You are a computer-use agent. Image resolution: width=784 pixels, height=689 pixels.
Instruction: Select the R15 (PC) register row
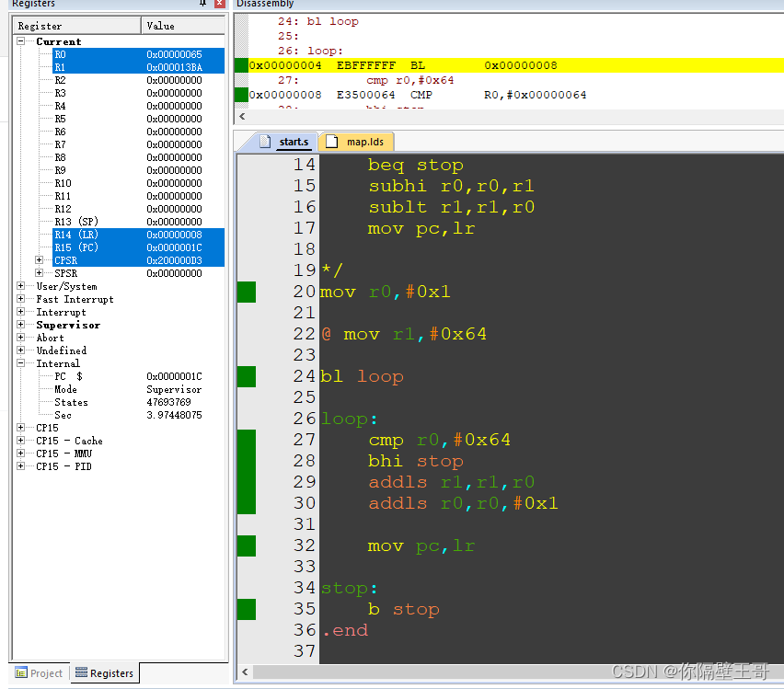tap(139, 247)
